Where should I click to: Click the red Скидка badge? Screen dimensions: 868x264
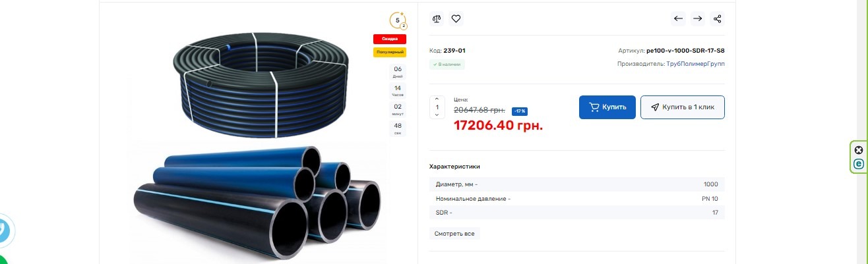click(390, 39)
